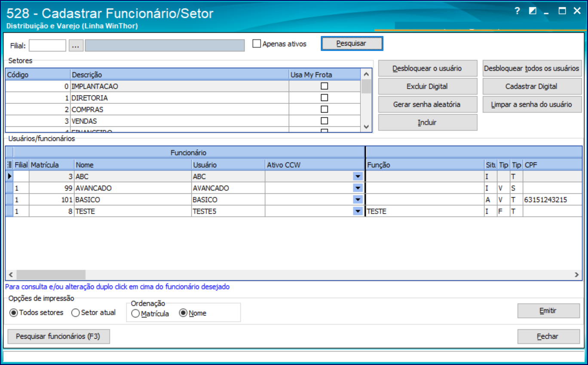Click Limpar a senha do usuário button
The image size is (588, 365).
point(532,104)
